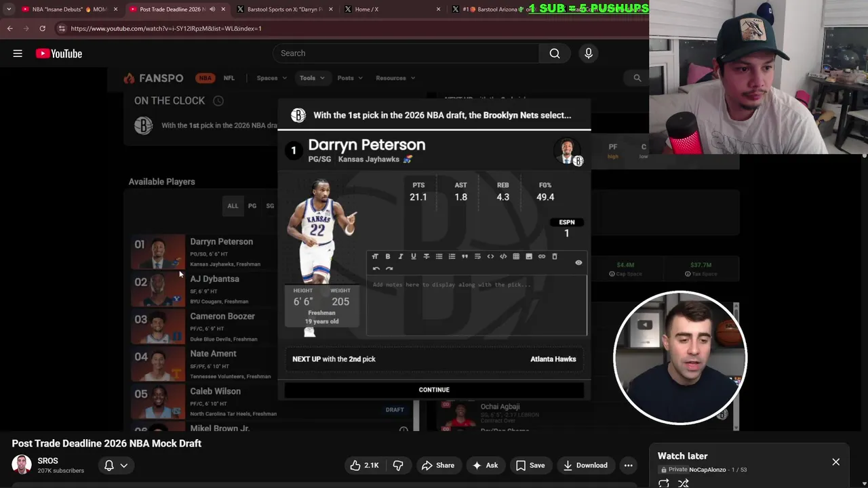The image size is (868, 488).
Task: Undo the last notes edit
Action: click(376, 268)
